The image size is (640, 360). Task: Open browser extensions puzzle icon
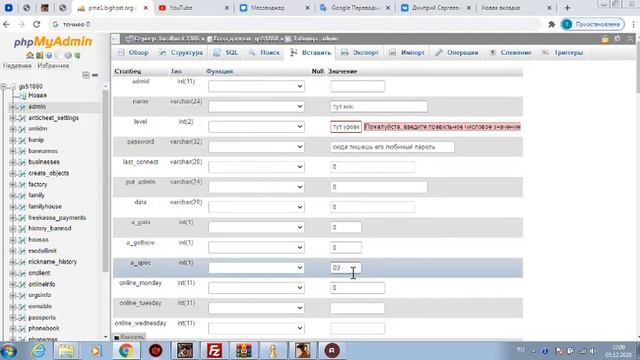pos(551,24)
